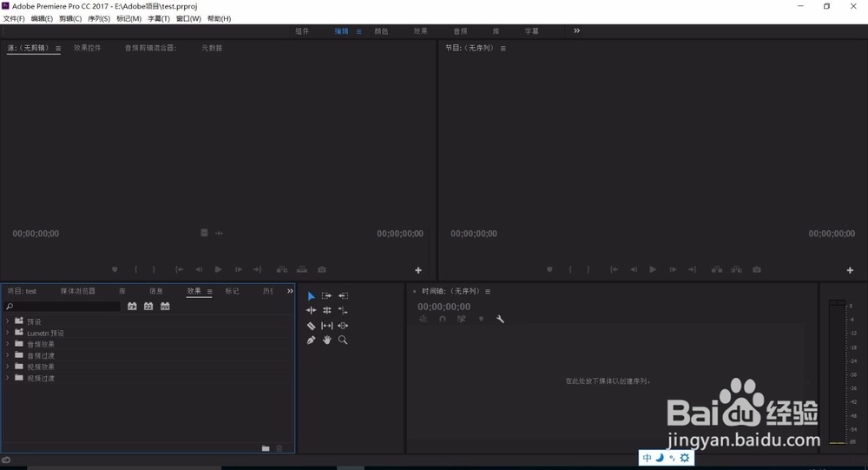Image resolution: width=868 pixels, height=470 pixels.
Task: Open 窗口(W) menu
Action: [x=188, y=19]
